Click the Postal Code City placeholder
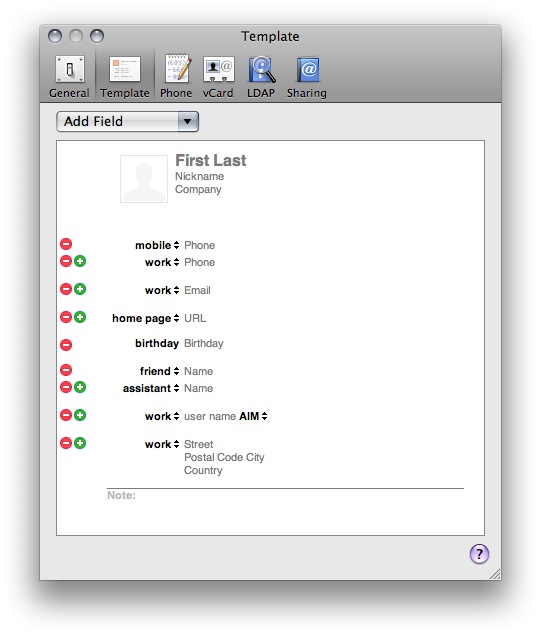The image size is (541, 635). (224, 457)
